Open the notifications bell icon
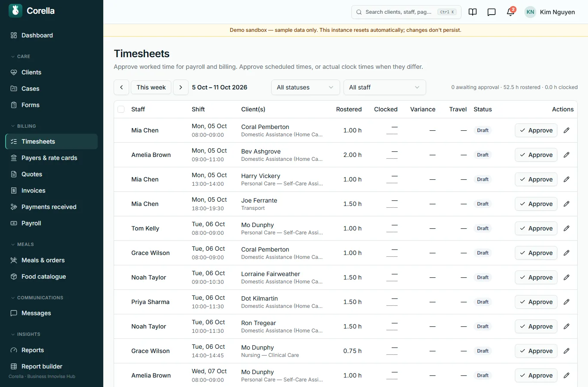This screenshot has width=588, height=387. click(x=511, y=12)
